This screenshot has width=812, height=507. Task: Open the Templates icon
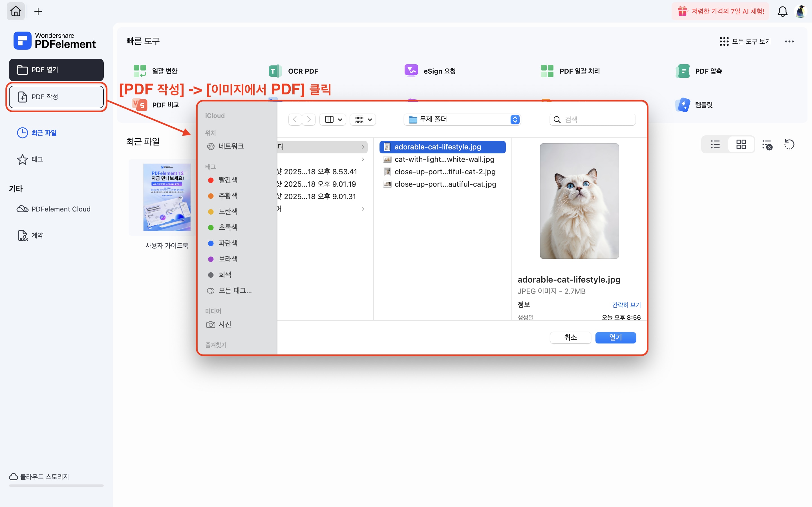pos(683,105)
